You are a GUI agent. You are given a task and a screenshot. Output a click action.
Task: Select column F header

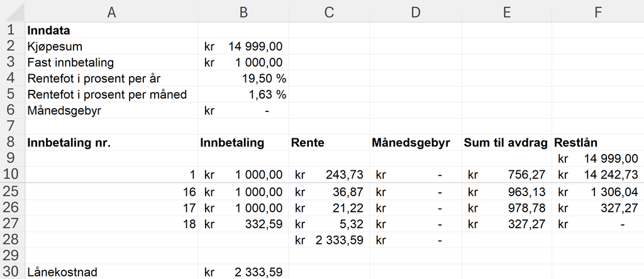click(598, 12)
